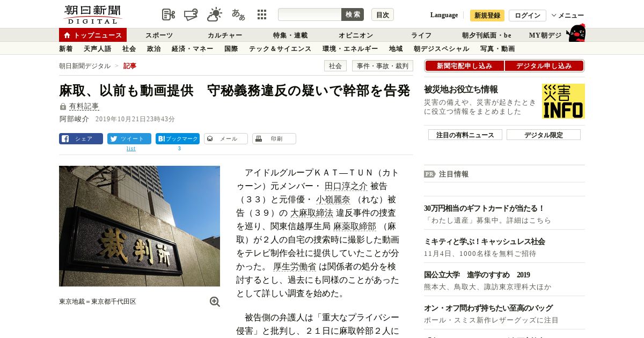Open 被災地お役立ち情報 link
The height and width of the screenshot is (338, 644).
coord(461,90)
